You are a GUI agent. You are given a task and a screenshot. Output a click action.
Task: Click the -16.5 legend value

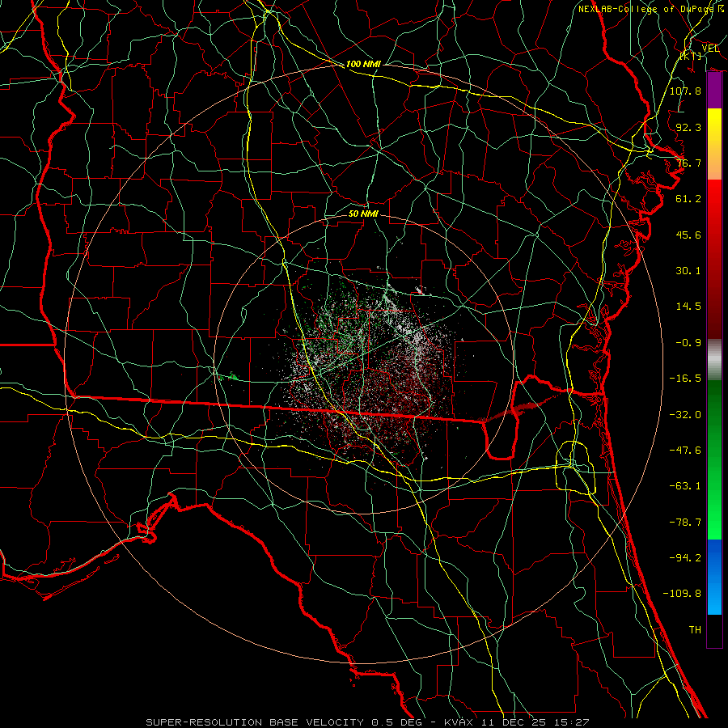[685, 379]
